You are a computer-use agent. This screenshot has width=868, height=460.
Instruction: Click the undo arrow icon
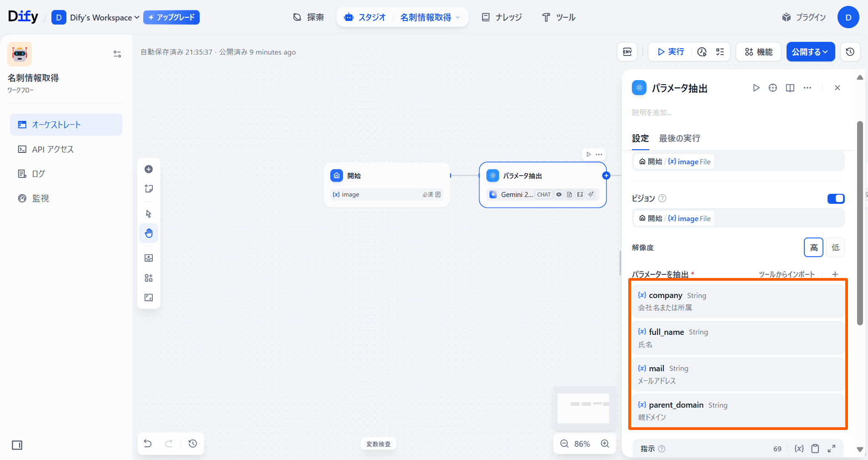click(x=148, y=444)
